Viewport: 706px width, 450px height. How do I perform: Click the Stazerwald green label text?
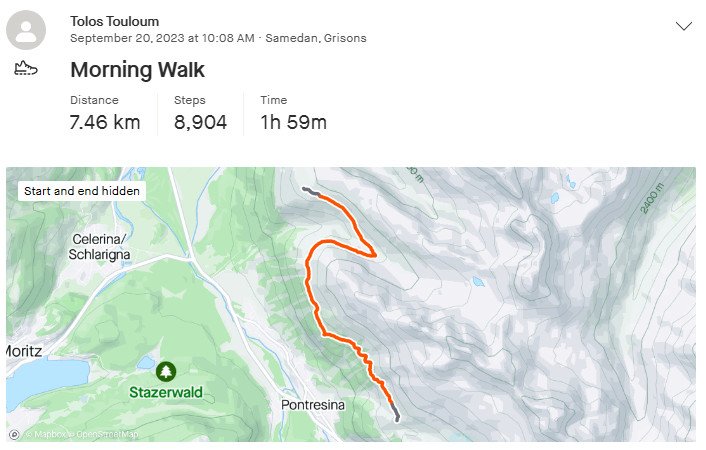coord(166,392)
